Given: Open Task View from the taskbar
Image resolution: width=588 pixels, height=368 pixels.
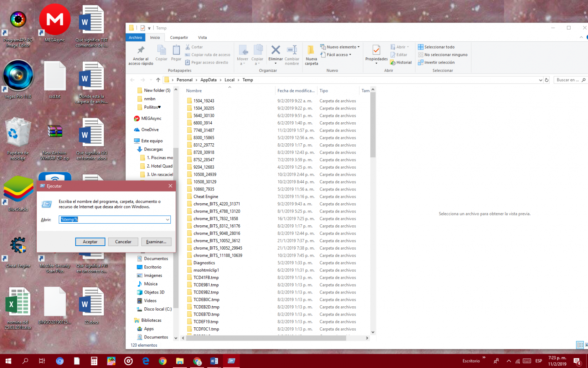Looking at the screenshot, I should pyautogui.click(x=42, y=361).
